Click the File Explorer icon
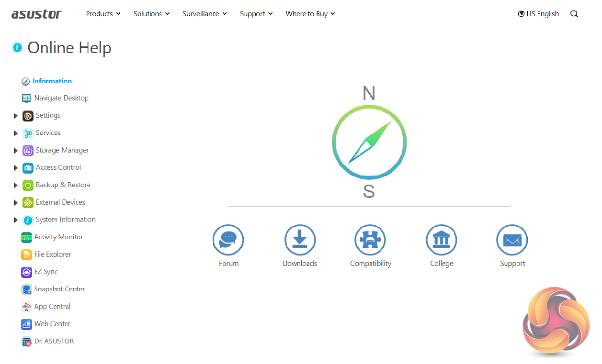 tap(26, 254)
